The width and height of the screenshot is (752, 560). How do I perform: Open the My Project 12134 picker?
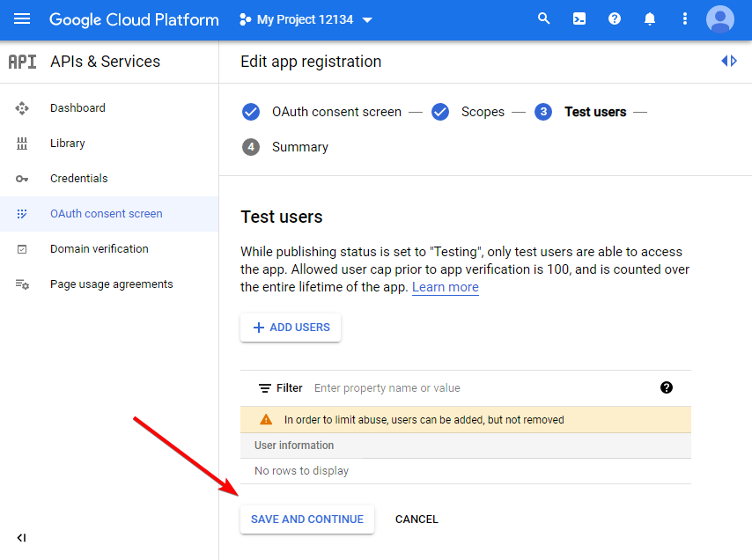(306, 18)
